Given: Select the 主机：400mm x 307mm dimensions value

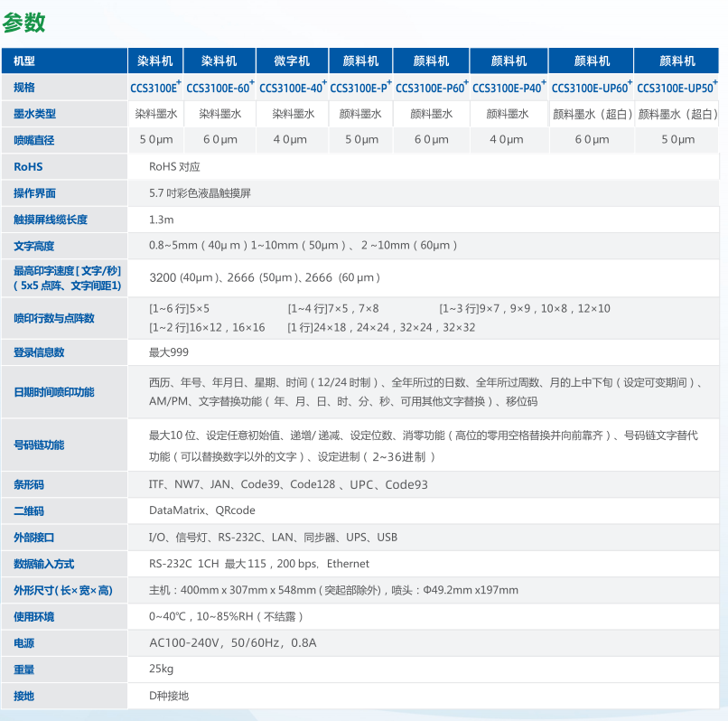Looking at the screenshot, I should [x=333, y=591].
